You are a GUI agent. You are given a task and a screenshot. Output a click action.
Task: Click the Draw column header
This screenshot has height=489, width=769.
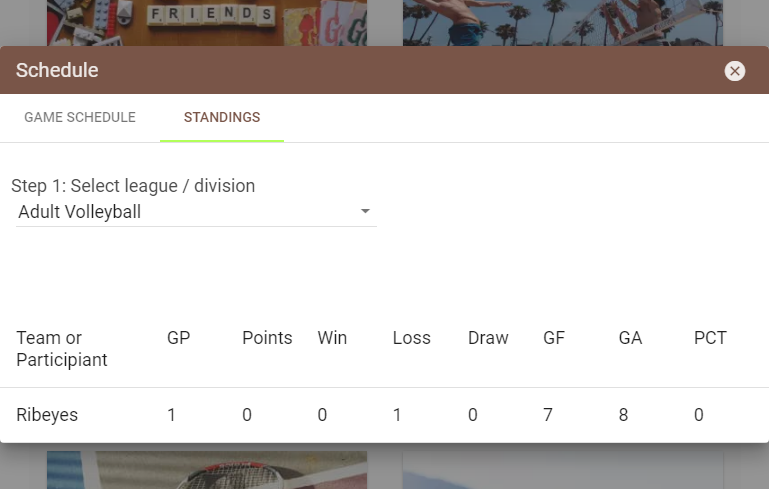(488, 338)
